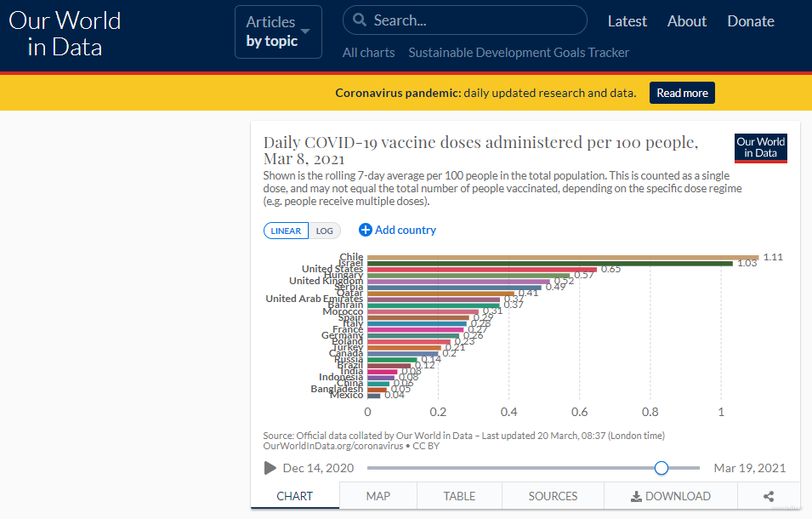Open the SOURCES tab
This screenshot has height=519, width=812.
click(553, 496)
